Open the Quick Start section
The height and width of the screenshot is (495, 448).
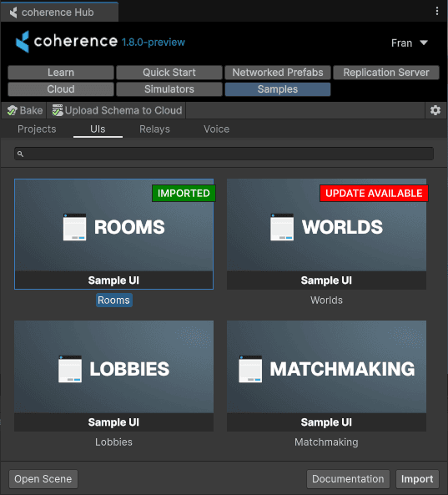click(x=169, y=73)
